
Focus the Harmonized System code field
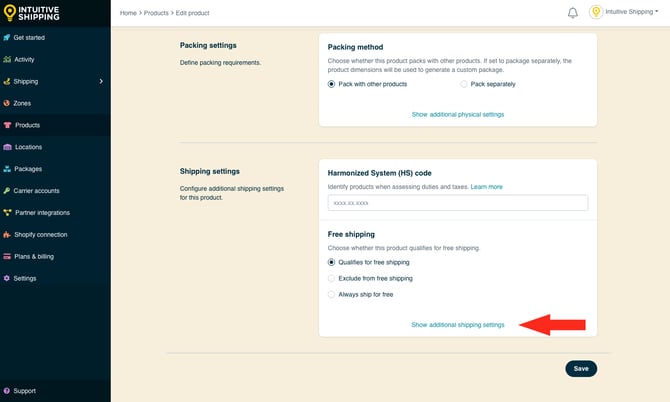click(458, 203)
